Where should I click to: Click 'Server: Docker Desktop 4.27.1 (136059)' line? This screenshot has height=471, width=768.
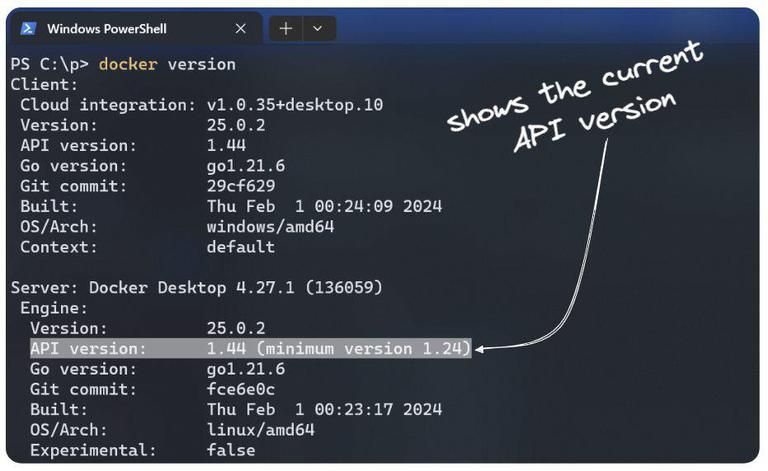pyautogui.click(x=196, y=287)
